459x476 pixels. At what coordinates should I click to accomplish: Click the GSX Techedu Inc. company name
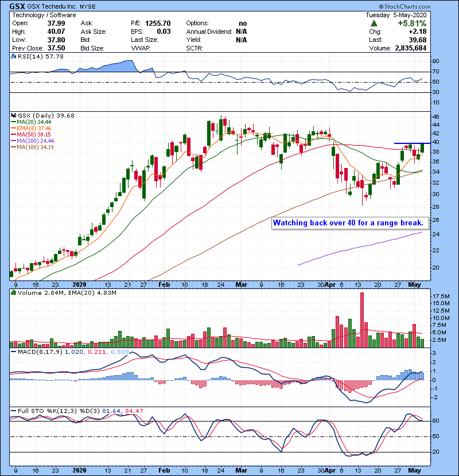pos(52,6)
